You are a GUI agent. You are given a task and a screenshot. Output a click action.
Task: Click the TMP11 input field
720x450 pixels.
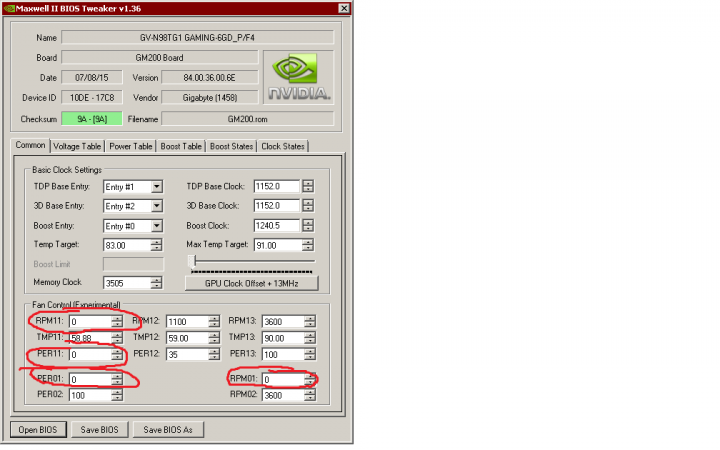click(x=90, y=338)
